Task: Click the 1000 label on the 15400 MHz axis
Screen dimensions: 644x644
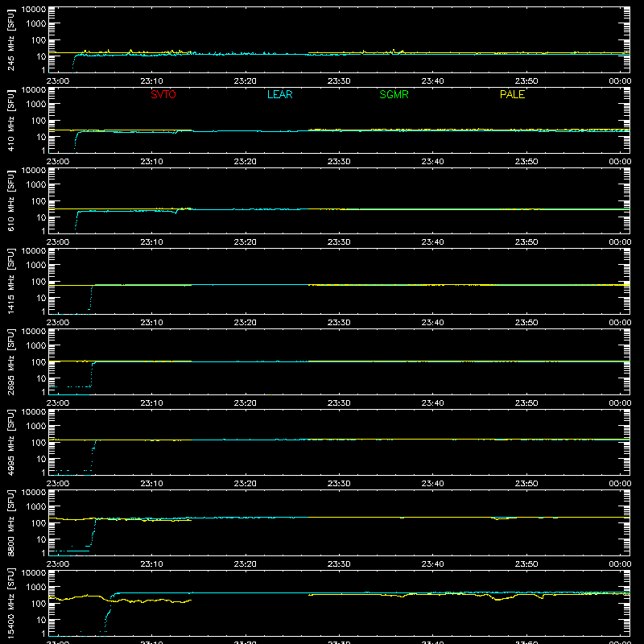Action: click(36, 588)
